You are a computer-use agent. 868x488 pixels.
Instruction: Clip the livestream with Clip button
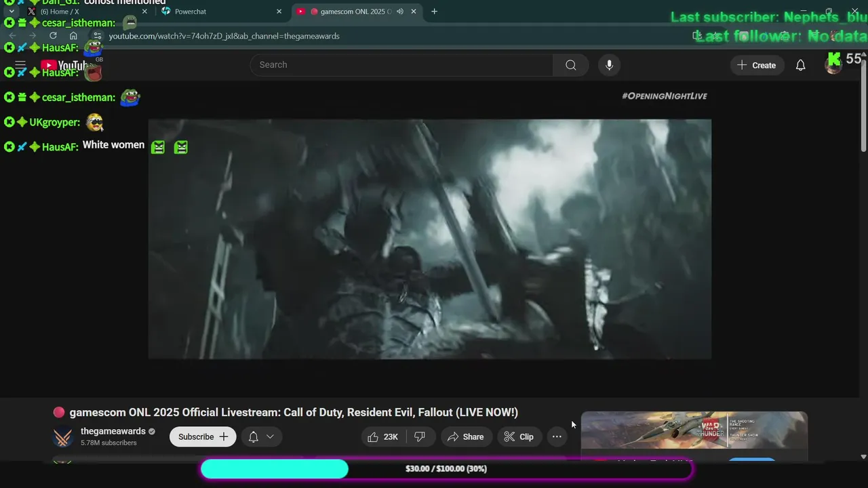(519, 437)
